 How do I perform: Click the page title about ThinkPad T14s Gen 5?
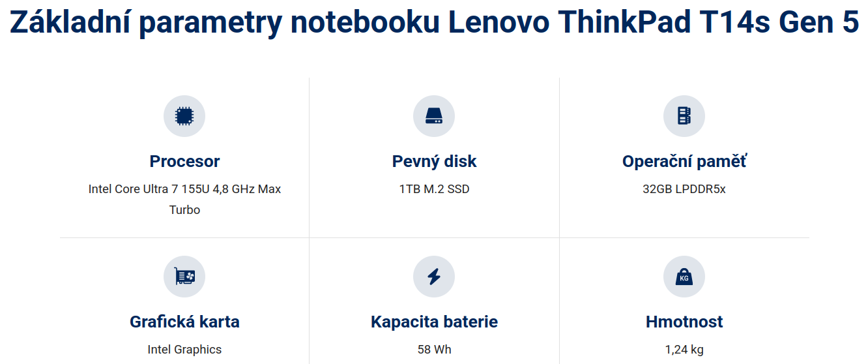[434, 23]
